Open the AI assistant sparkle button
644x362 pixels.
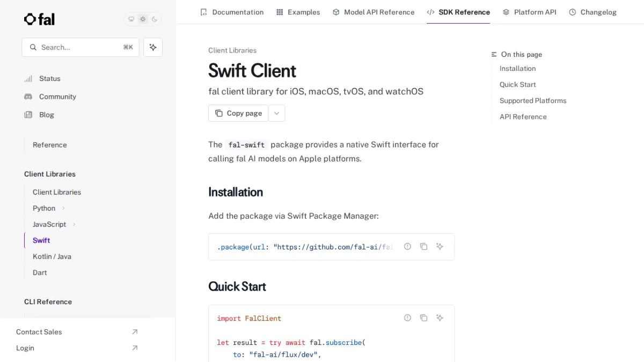coord(153,47)
